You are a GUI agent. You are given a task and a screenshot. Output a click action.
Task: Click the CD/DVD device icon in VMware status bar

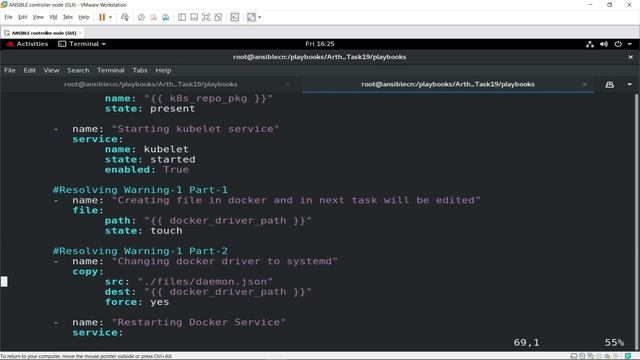pos(582,356)
